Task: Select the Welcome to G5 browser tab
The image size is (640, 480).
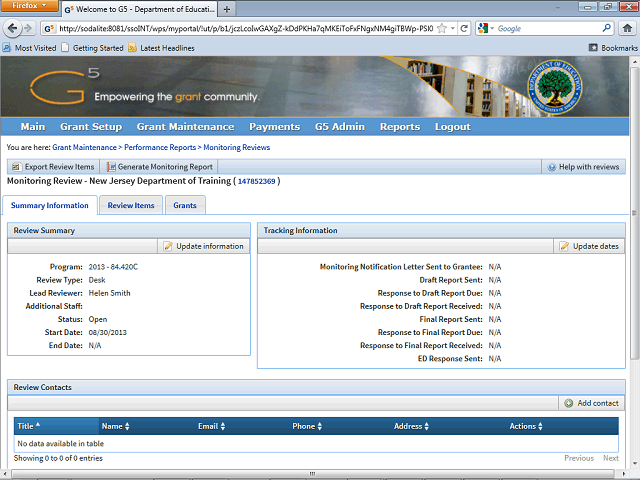Action: point(139,9)
